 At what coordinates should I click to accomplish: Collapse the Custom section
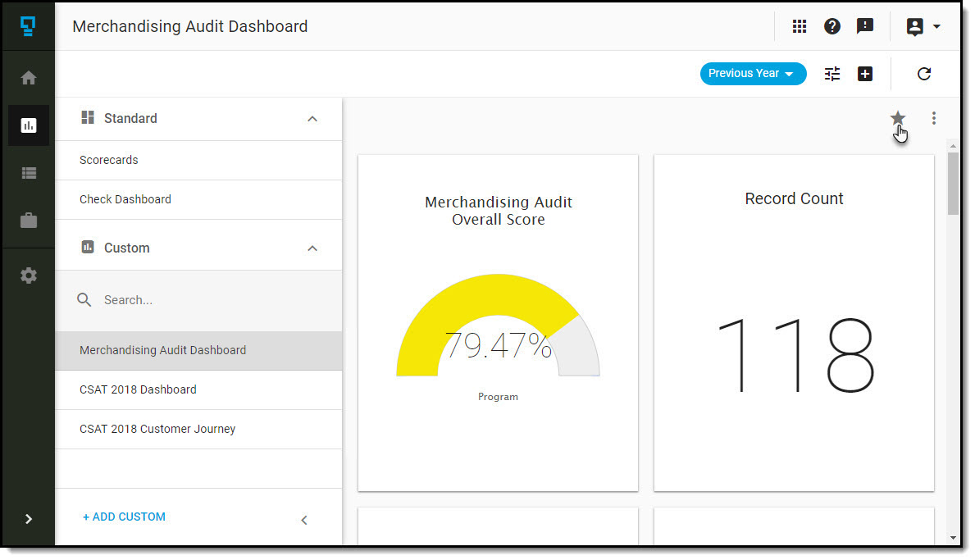pyautogui.click(x=312, y=248)
